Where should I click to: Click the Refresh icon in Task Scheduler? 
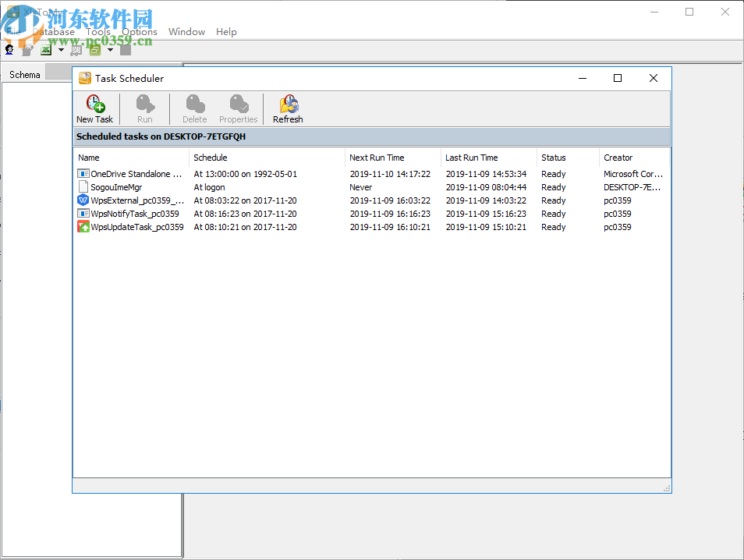288,108
